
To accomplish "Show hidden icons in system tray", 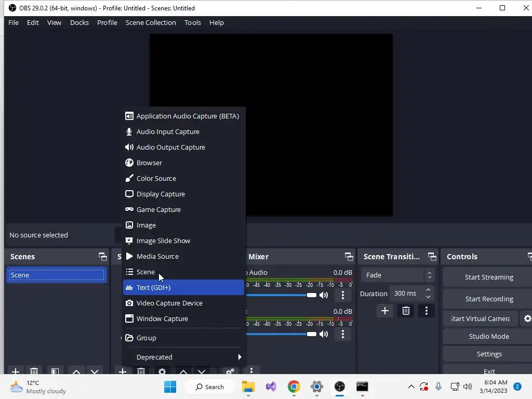I will [x=411, y=387].
